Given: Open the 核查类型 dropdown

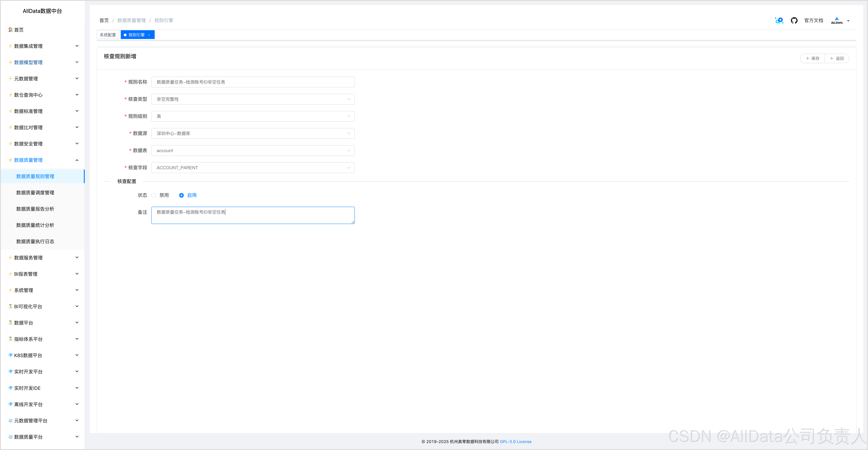Looking at the screenshot, I should coord(253,99).
